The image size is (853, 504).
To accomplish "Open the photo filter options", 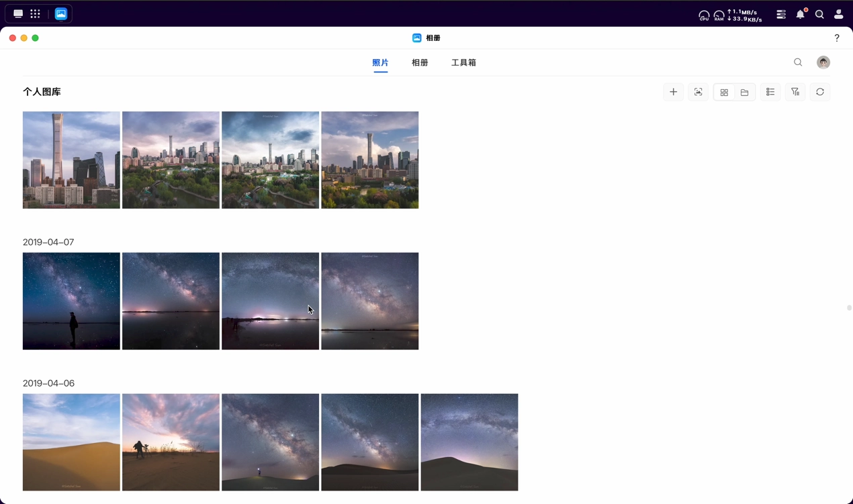I will 795,92.
